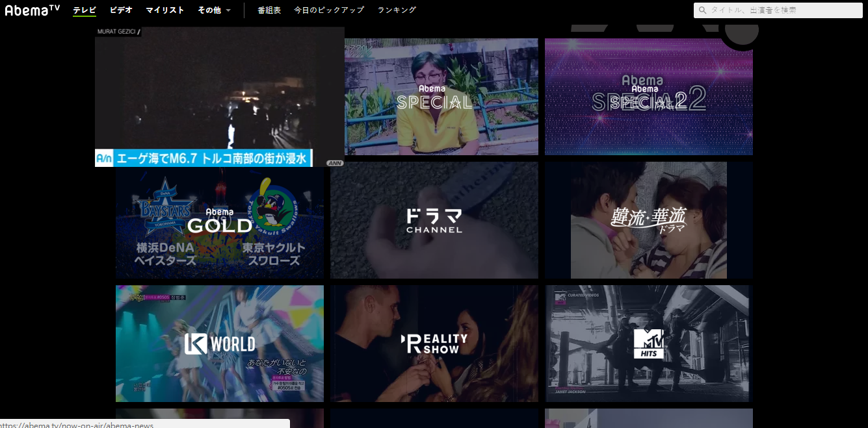This screenshot has width=868, height=428.
Task: Open the 番組表 program guide link
Action: point(269,10)
